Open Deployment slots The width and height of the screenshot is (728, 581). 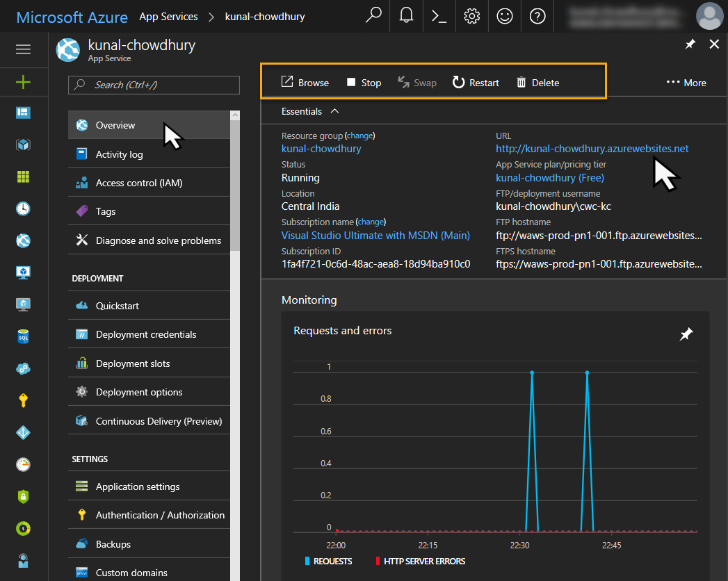click(149, 363)
